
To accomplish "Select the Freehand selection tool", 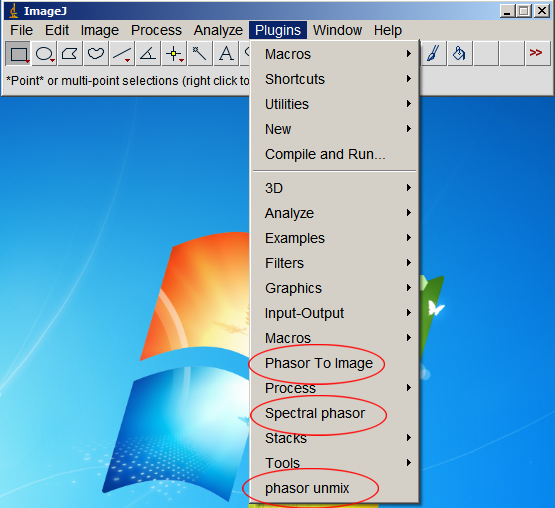I will 96,53.
